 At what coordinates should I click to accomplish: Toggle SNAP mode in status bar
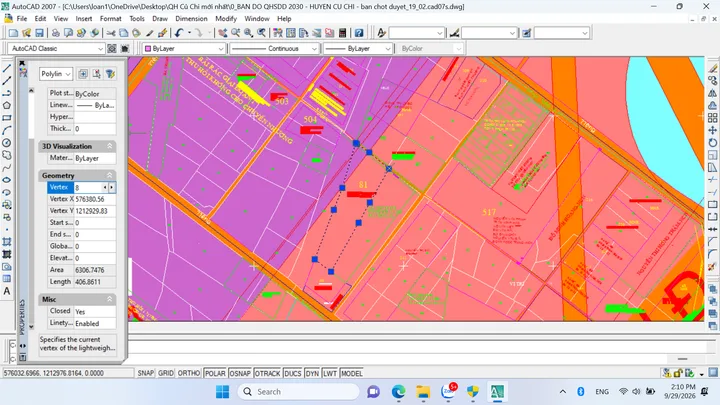tap(146, 373)
